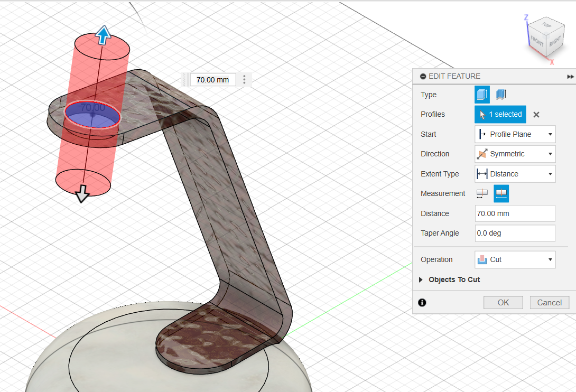Click the Taper Angle input field
The image size is (576, 392).
point(515,234)
